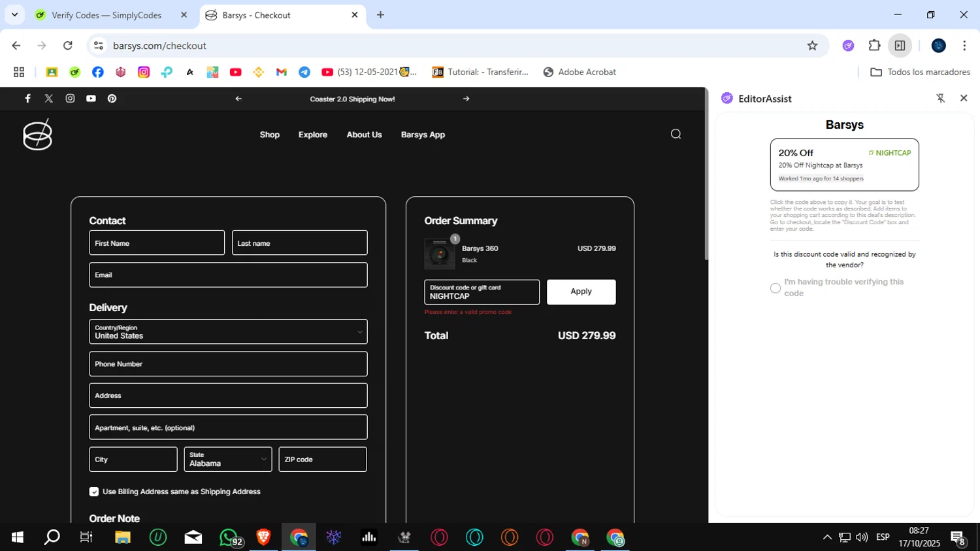This screenshot has height=551, width=980.
Task: Open the Chrome Extensions puzzle icon
Action: point(874,46)
